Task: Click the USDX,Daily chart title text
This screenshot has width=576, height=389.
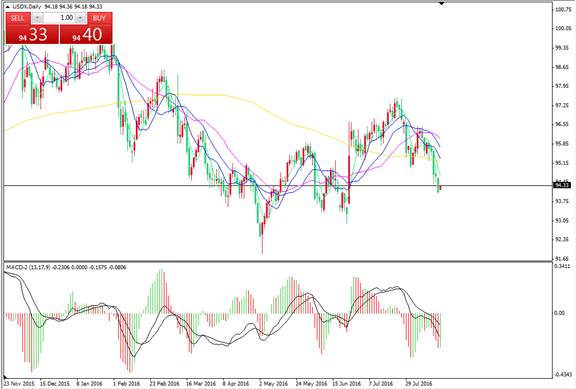Action: click(27, 7)
